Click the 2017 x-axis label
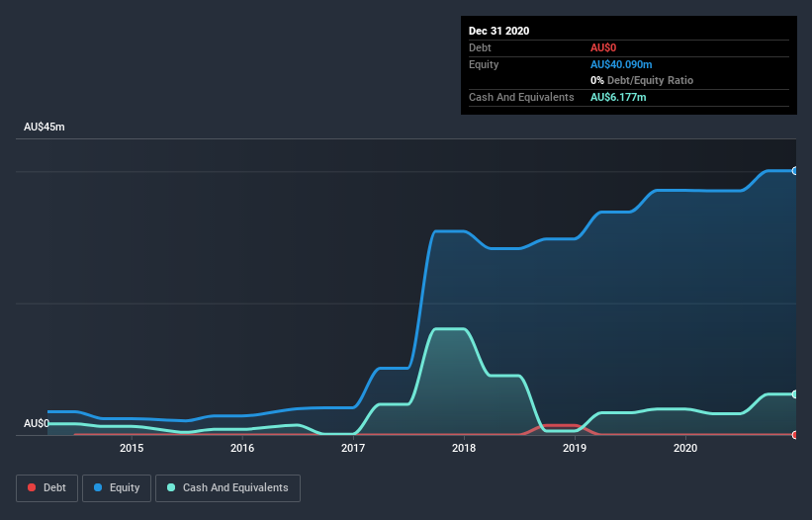The height and width of the screenshot is (520, 812). (x=353, y=448)
